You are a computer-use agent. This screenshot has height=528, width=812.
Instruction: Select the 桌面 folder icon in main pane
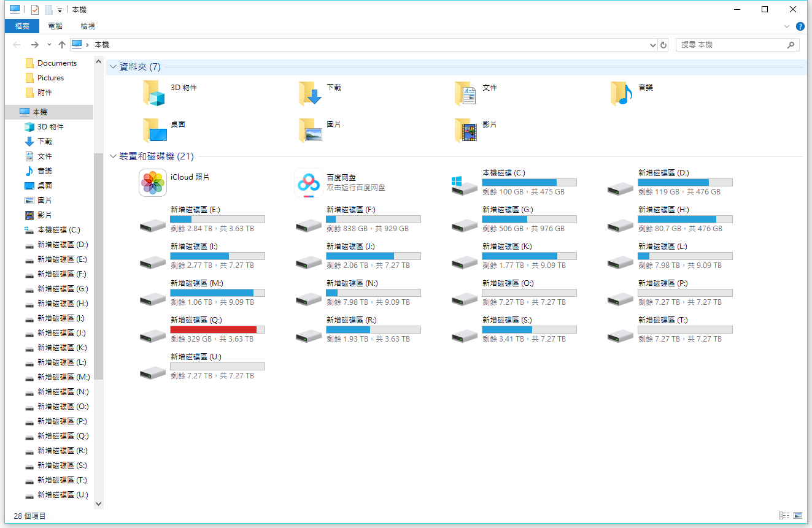pos(154,130)
